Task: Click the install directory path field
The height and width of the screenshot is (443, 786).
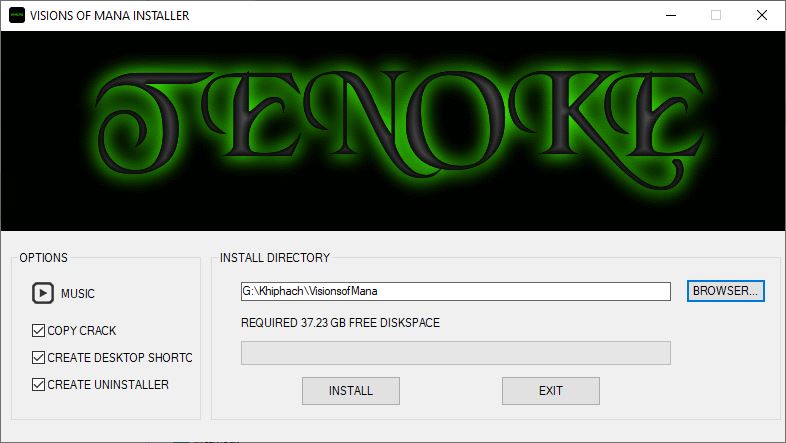Action: (456, 291)
